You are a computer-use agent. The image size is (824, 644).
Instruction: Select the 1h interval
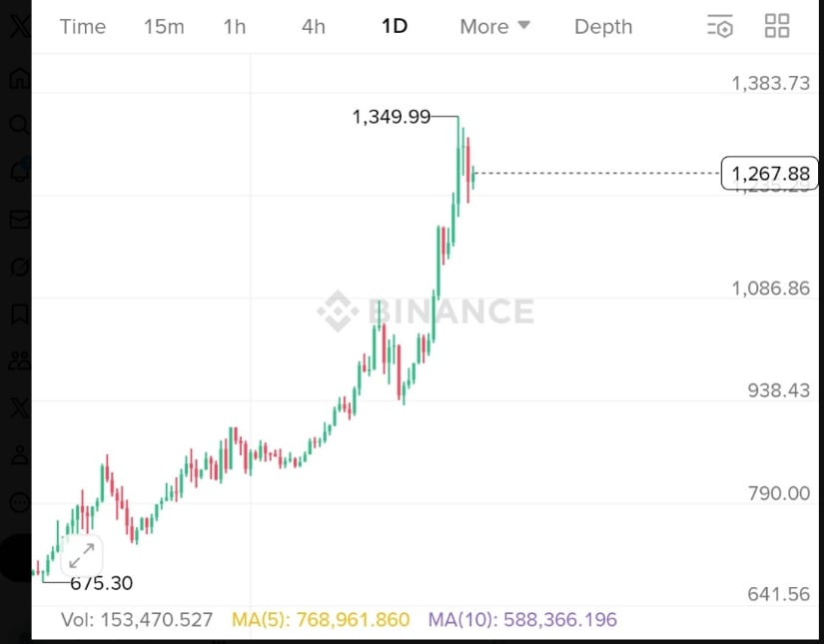click(x=235, y=27)
